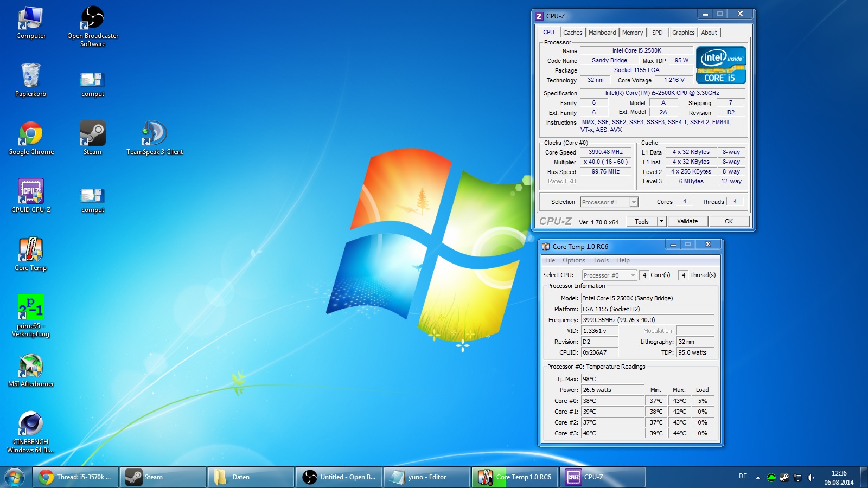
Task: Switch to the Chrome Thread taskbar button
Action: point(75,477)
